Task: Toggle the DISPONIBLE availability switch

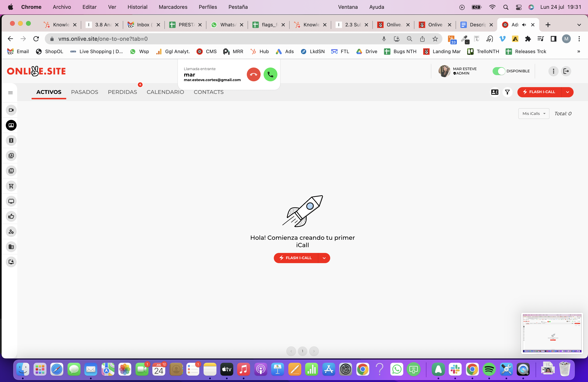Action: 499,71
